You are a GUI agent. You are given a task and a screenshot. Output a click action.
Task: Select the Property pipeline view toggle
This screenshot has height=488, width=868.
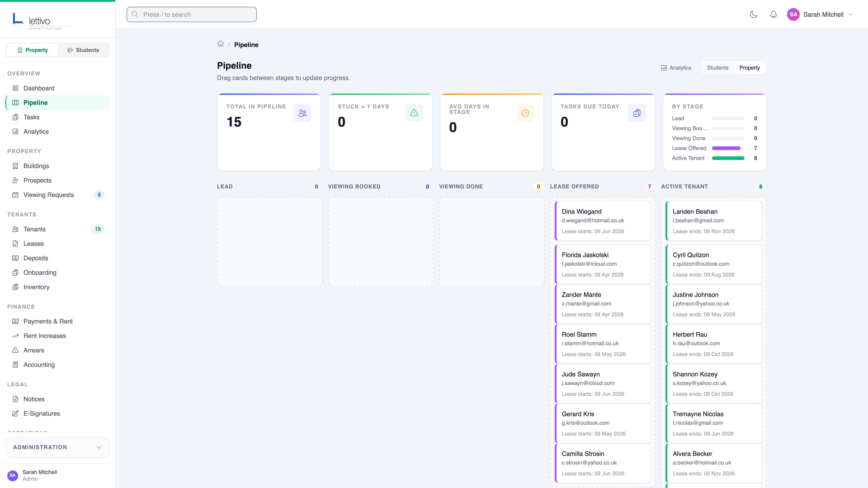749,68
